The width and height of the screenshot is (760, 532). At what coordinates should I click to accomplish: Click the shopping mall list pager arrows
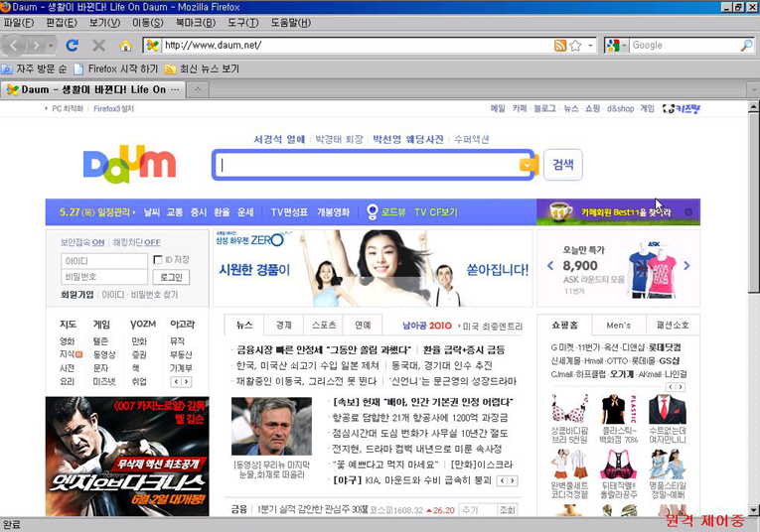(676, 387)
